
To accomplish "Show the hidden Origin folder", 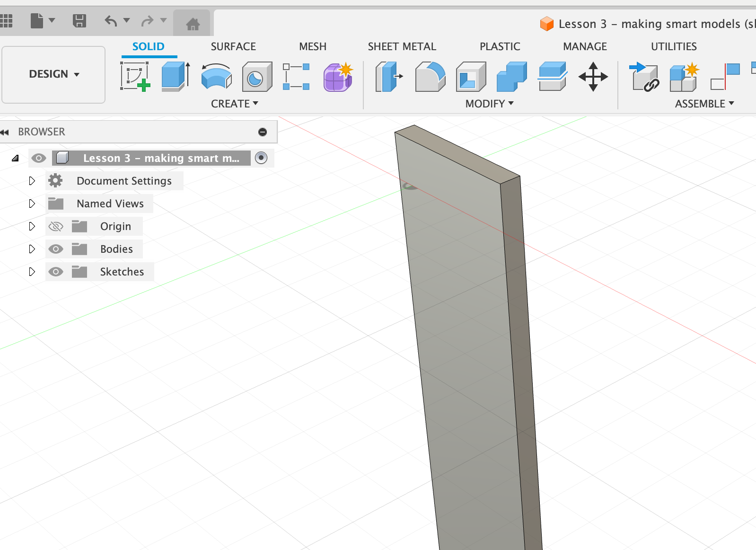I will (56, 226).
